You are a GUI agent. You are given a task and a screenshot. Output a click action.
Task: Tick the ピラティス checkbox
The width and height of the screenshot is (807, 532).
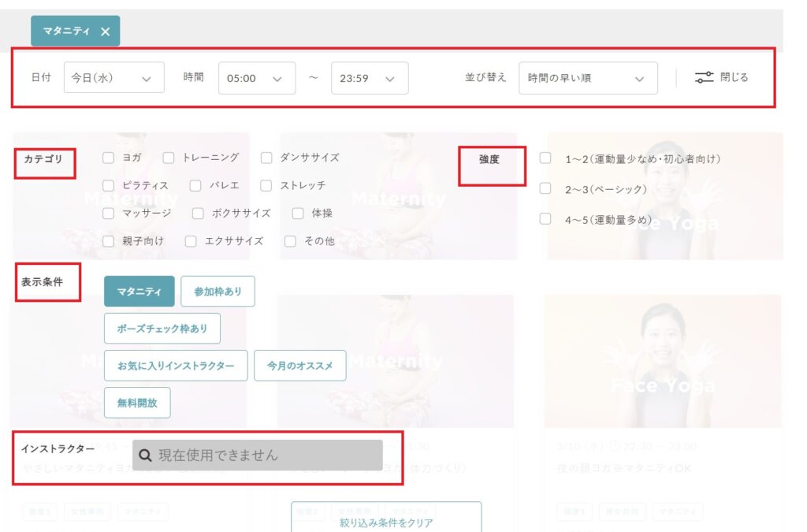point(109,185)
